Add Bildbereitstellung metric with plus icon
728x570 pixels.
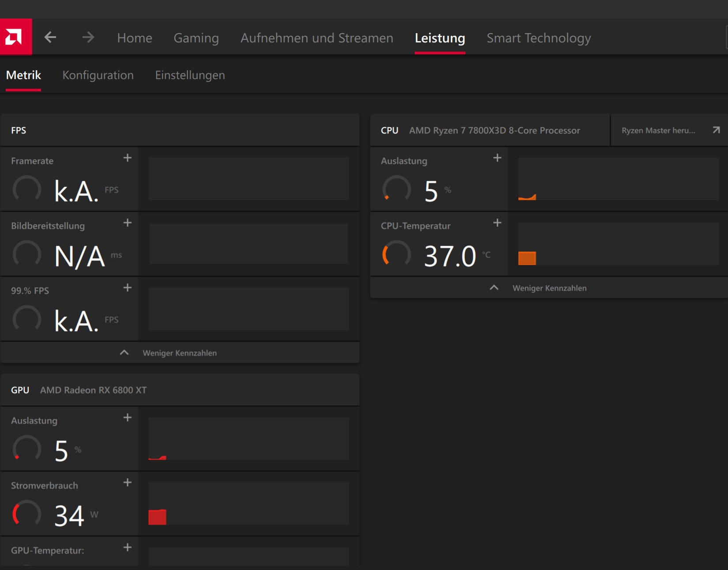[x=128, y=223]
